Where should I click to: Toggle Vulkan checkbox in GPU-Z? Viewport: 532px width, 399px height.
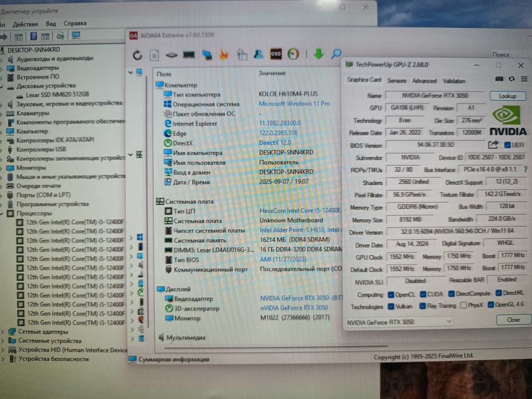point(391,307)
